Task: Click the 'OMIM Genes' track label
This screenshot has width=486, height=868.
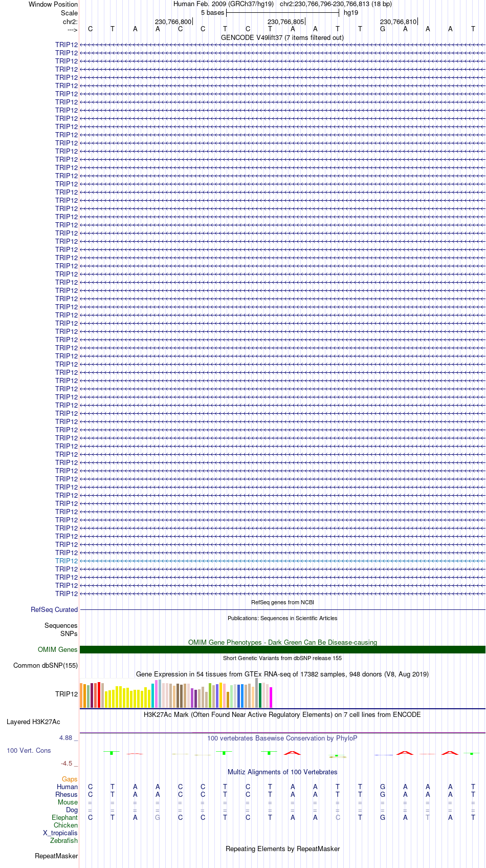Action: point(58,650)
